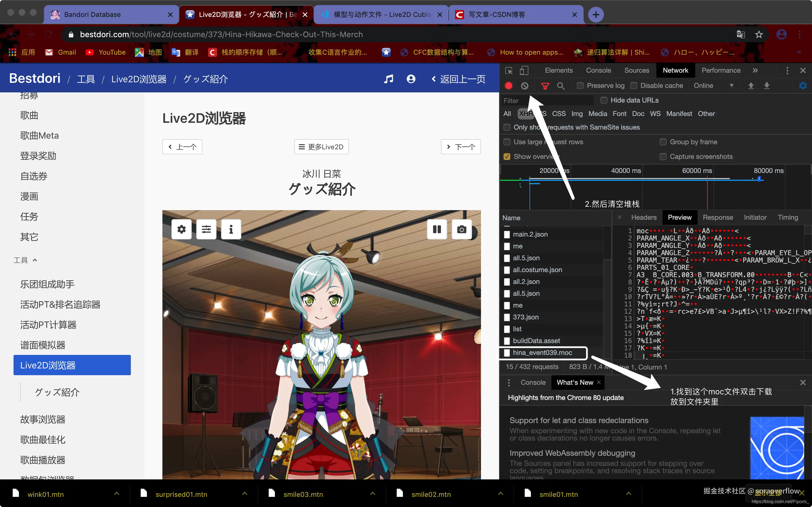Screen dimensions: 812x507
Task: Toggle the device emulation toolbar
Action: (x=524, y=70)
